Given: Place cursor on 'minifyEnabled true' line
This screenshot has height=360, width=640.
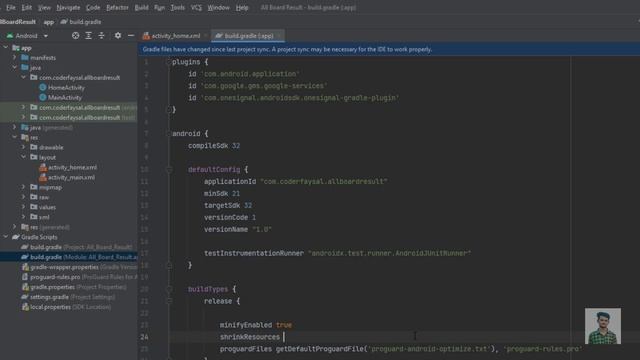Looking at the screenshot, I should click(256, 325).
